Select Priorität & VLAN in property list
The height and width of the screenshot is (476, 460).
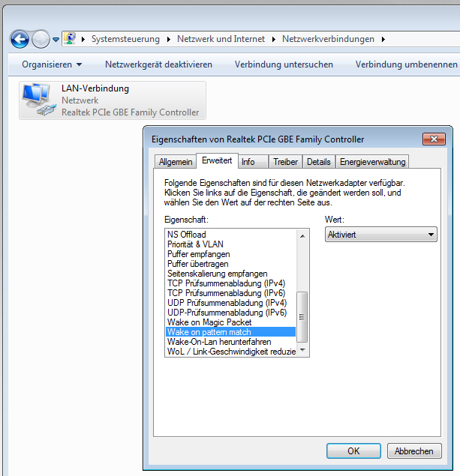(195, 244)
